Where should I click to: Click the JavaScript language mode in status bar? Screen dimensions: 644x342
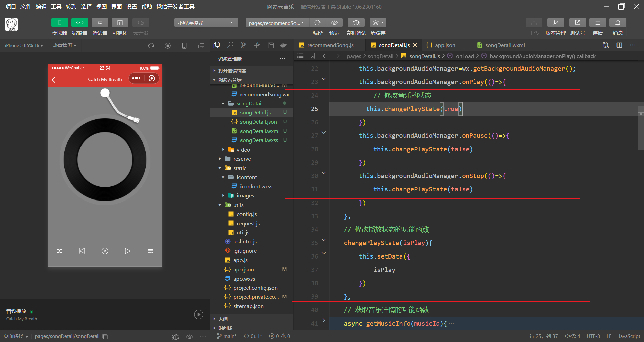pos(629,336)
